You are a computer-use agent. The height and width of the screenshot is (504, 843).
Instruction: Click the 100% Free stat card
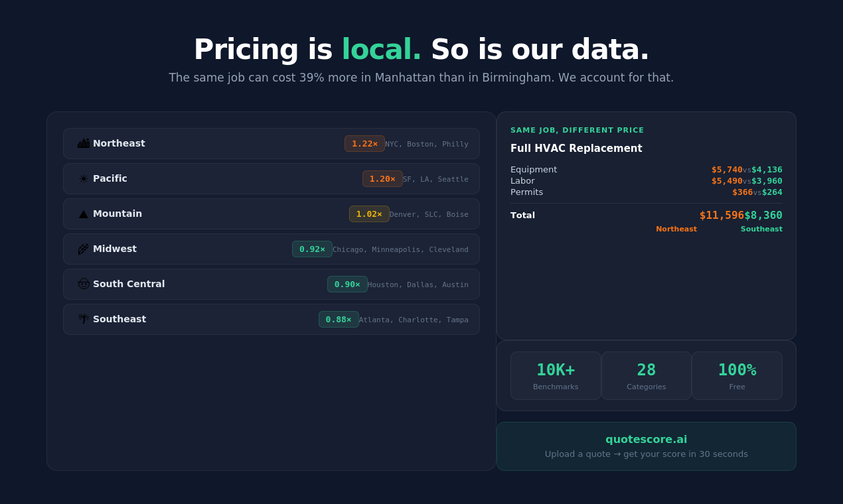point(737,376)
